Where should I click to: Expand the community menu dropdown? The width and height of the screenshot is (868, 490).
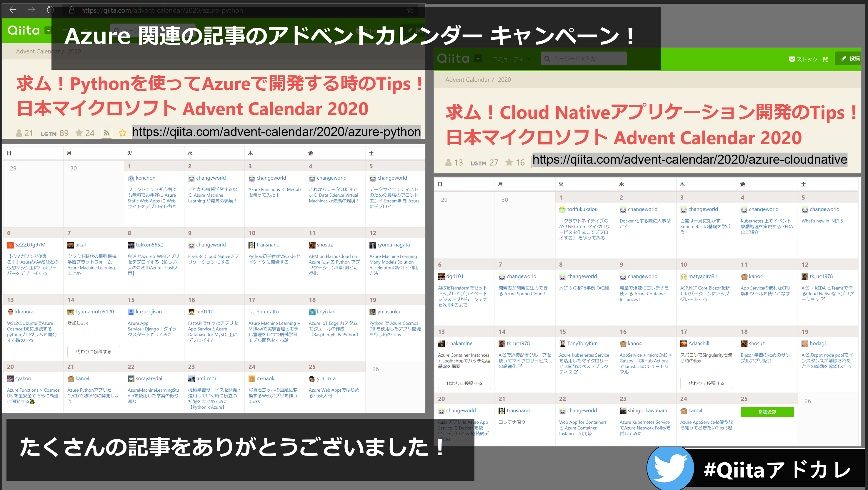point(511,59)
